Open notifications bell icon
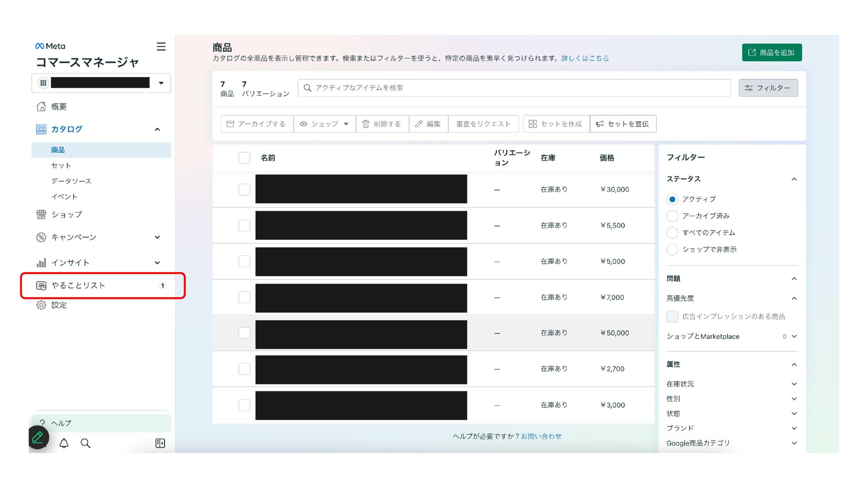 [64, 443]
